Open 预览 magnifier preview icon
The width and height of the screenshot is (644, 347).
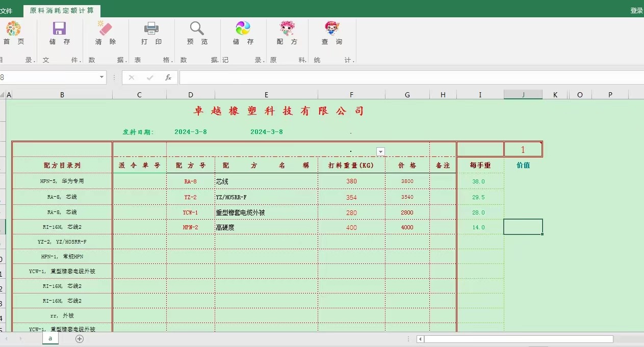coord(197,29)
